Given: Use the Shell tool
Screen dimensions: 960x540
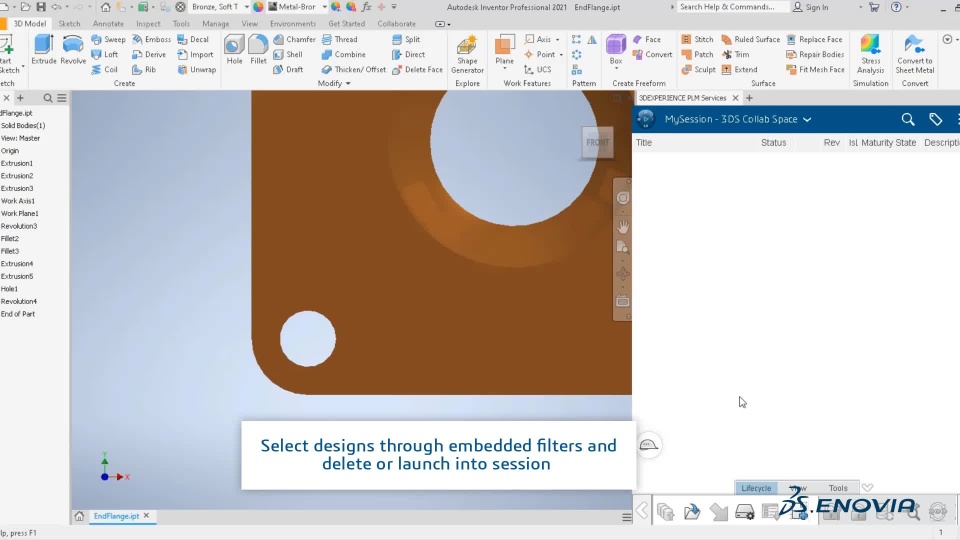Looking at the screenshot, I should [x=288, y=54].
